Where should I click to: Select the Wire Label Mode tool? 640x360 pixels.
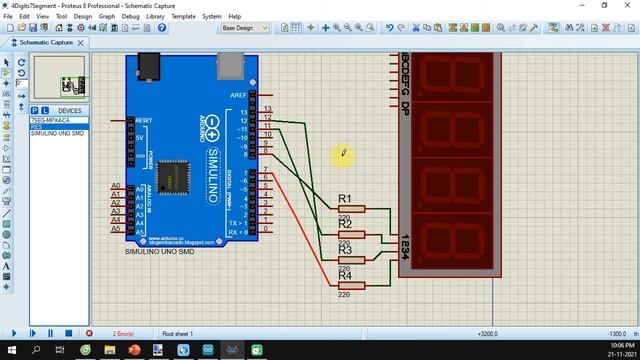tap(6, 94)
